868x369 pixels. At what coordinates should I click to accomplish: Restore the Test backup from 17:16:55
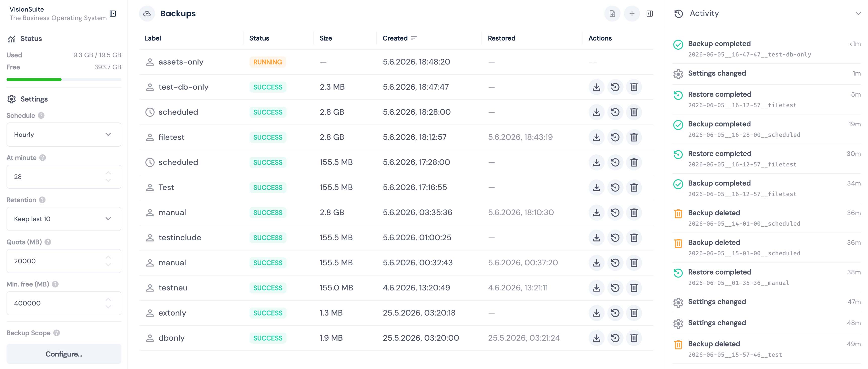[615, 187]
